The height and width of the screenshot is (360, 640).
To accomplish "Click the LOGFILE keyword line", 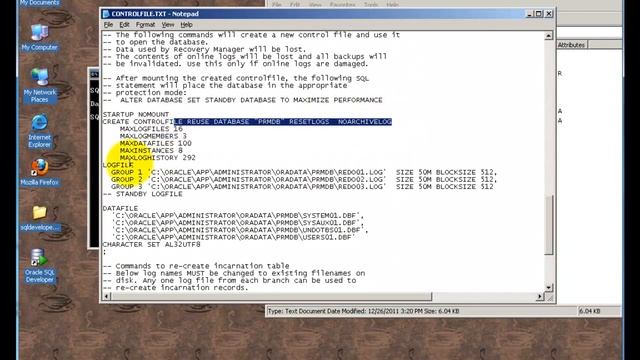I will pyautogui.click(x=118, y=165).
